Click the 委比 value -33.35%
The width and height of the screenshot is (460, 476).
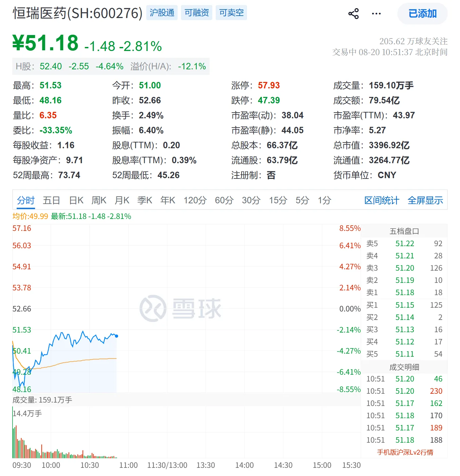point(56,130)
